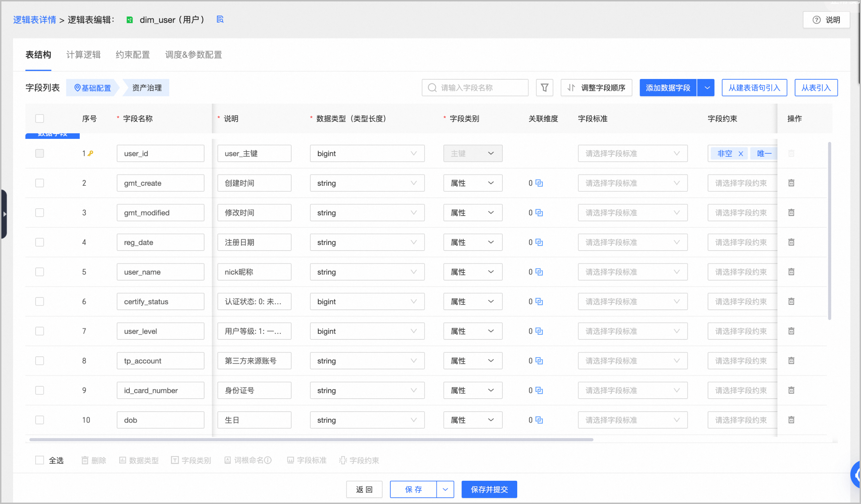Delete the user_level field row

791,331
